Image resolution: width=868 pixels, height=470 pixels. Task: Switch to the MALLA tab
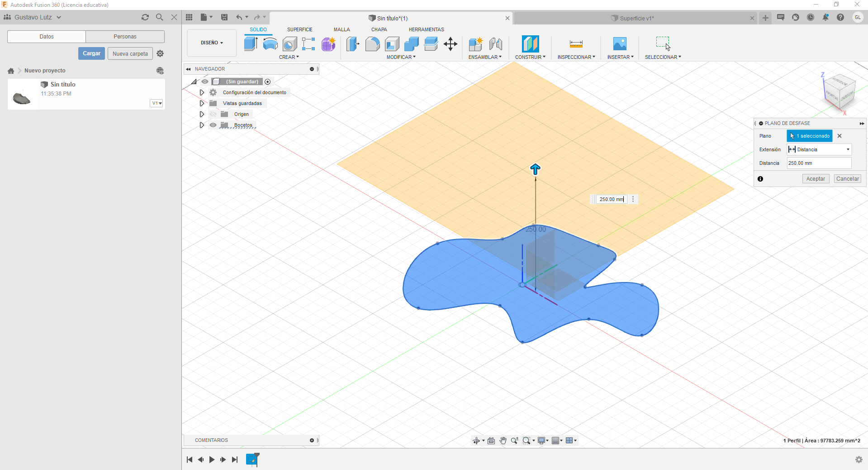(342, 29)
